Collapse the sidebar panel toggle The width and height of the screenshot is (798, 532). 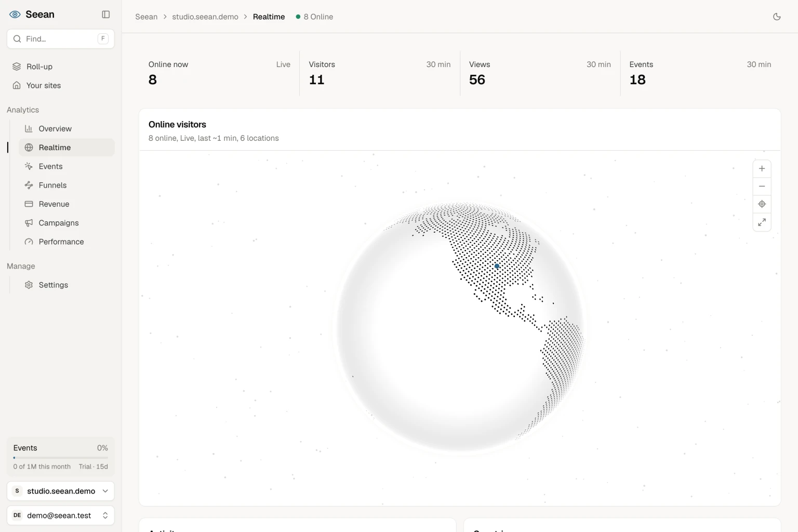(106, 15)
